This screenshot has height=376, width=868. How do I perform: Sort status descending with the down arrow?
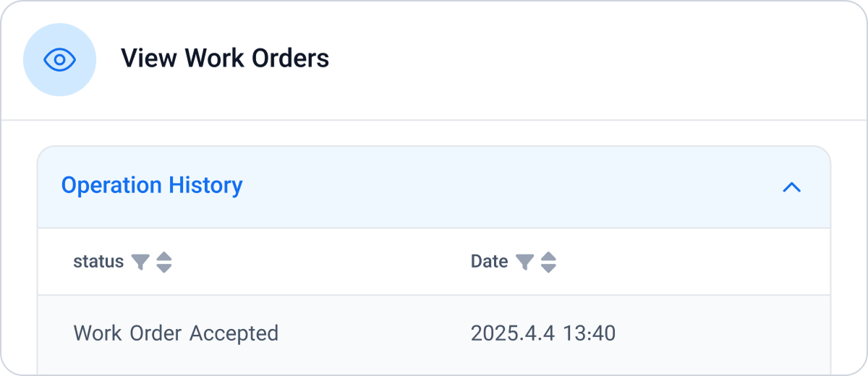[x=164, y=268]
